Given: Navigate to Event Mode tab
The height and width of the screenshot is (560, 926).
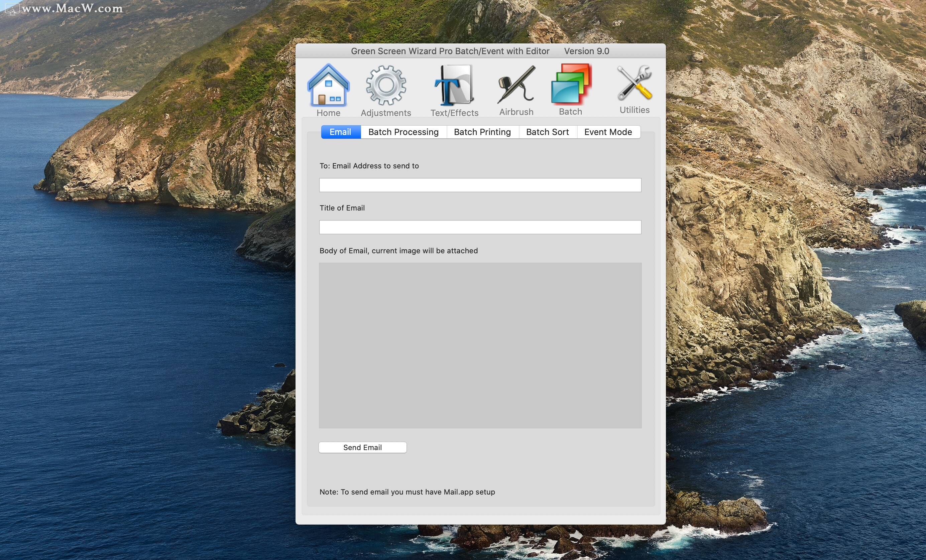Looking at the screenshot, I should pyautogui.click(x=608, y=132).
